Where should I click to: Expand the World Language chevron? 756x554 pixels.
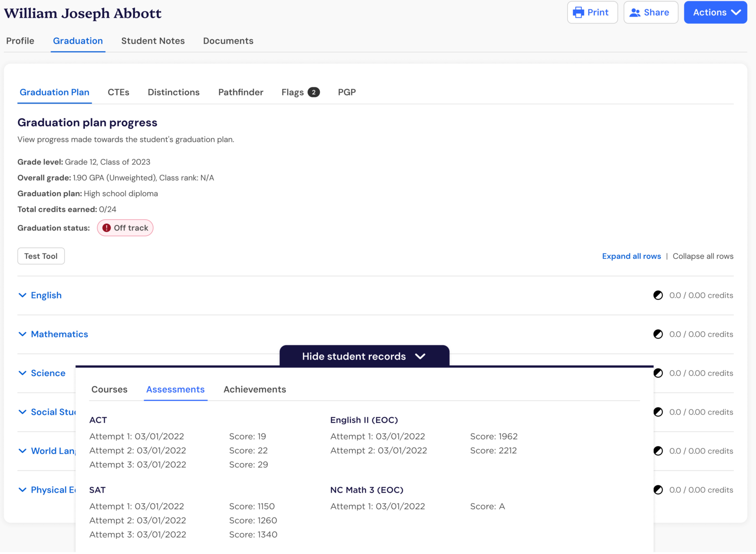(x=22, y=451)
